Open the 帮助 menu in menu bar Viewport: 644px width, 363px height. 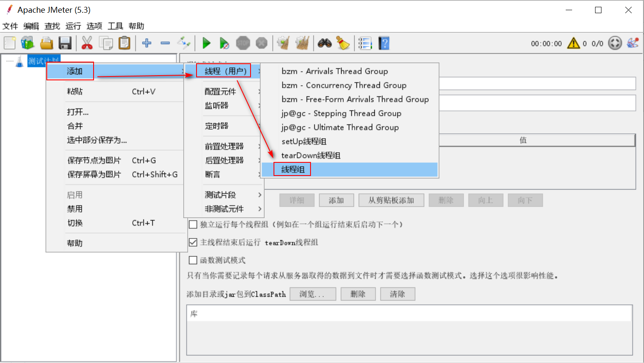136,26
